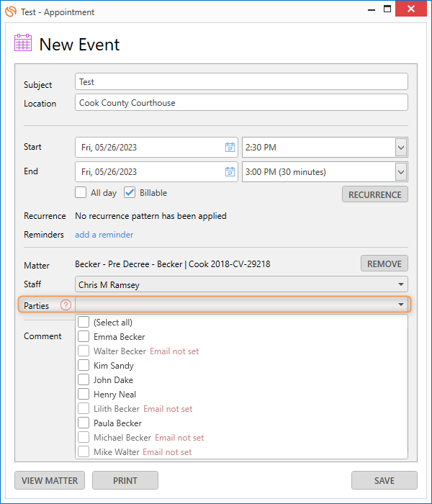Viewport: 432px width, 504px height.
Task: Tick the (Select all) parties checkbox
Action: click(x=84, y=322)
